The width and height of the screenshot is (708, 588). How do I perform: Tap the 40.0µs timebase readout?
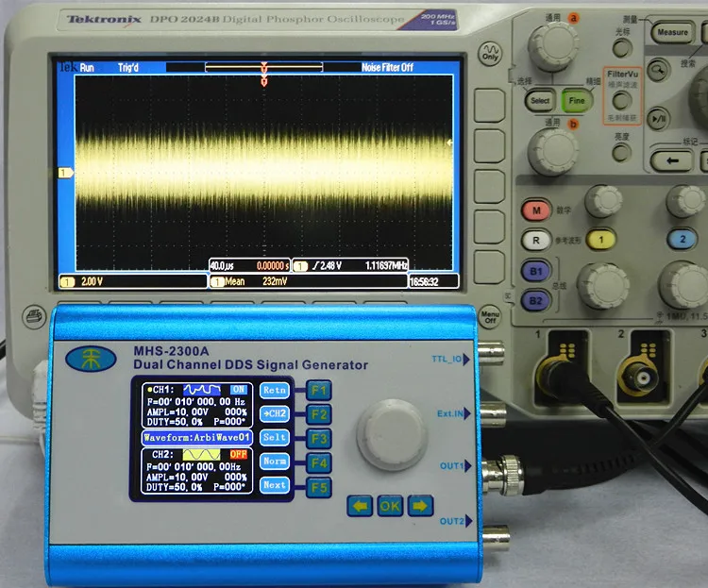(222, 265)
